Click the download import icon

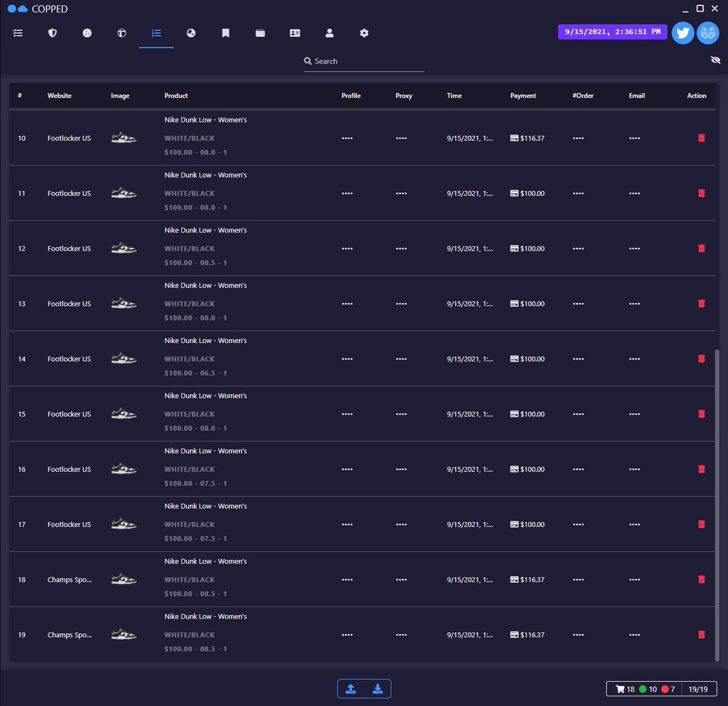pyautogui.click(x=377, y=689)
